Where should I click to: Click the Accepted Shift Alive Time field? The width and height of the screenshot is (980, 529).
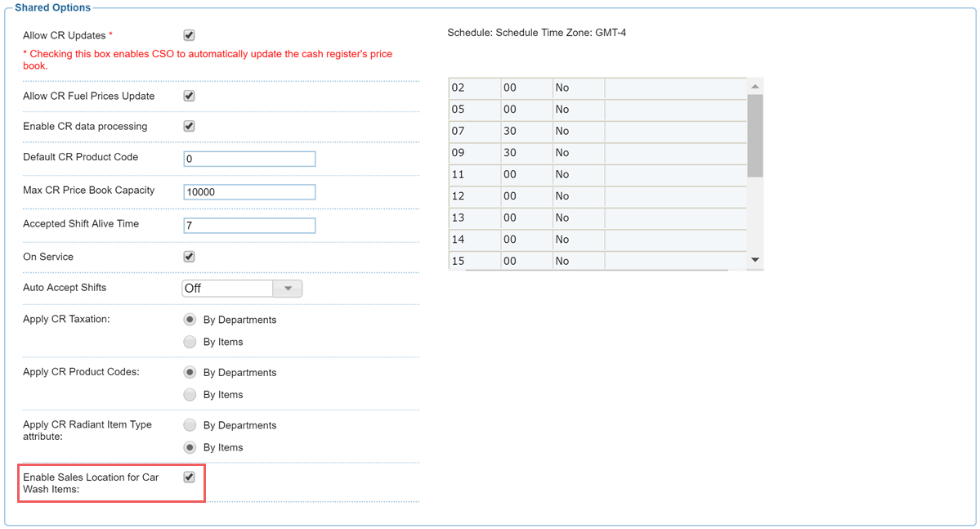point(249,225)
